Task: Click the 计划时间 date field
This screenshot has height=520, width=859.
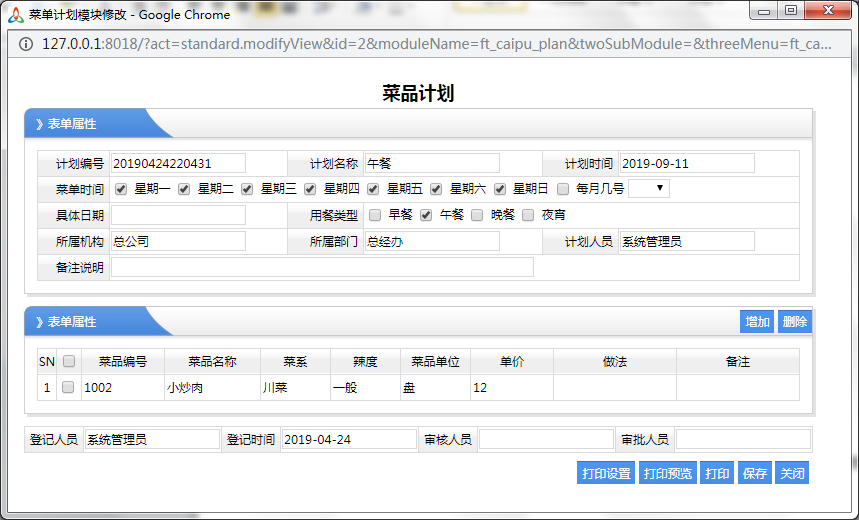Action: coord(686,164)
